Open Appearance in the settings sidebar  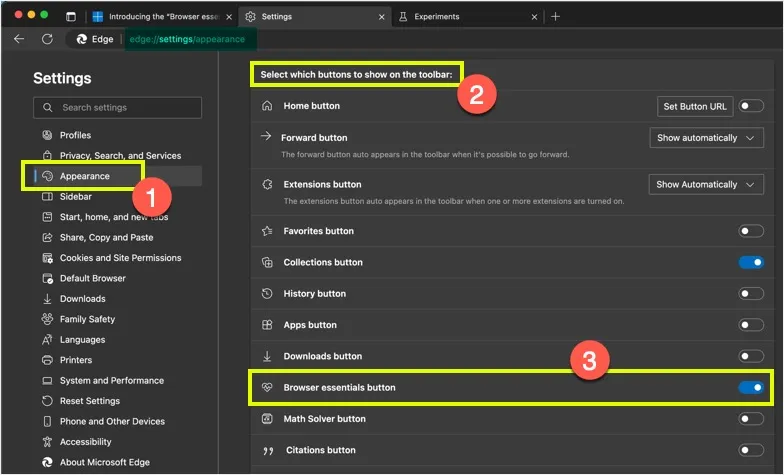(118, 176)
